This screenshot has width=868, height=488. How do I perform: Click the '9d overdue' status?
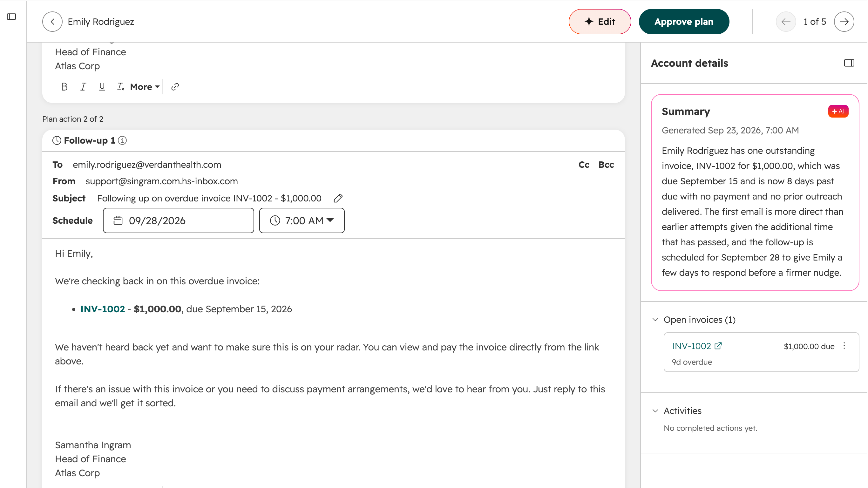pos(692,362)
